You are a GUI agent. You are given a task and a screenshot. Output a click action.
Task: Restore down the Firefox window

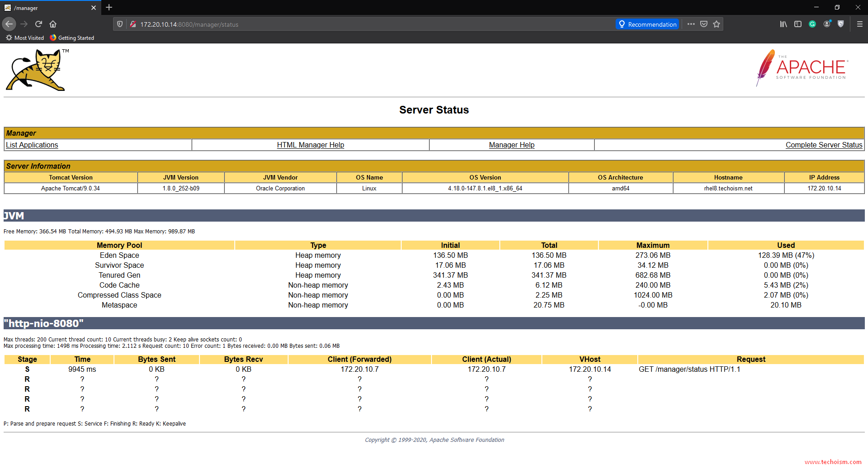click(837, 7)
